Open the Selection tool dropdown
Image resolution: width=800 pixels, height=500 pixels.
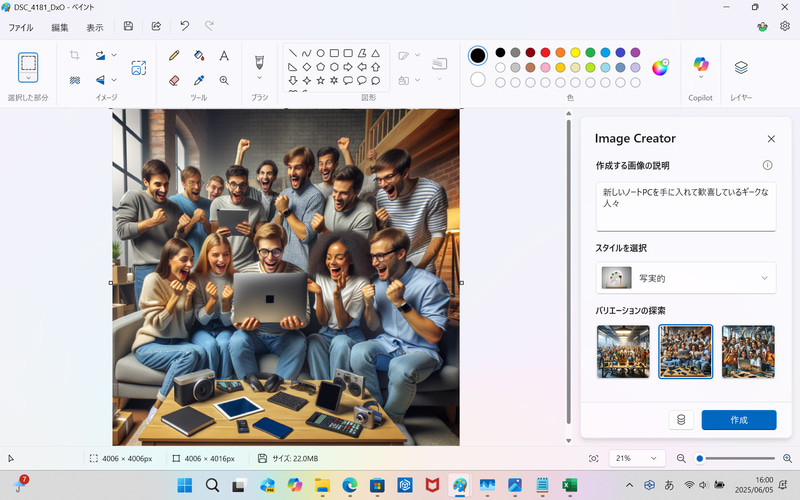pos(28,78)
